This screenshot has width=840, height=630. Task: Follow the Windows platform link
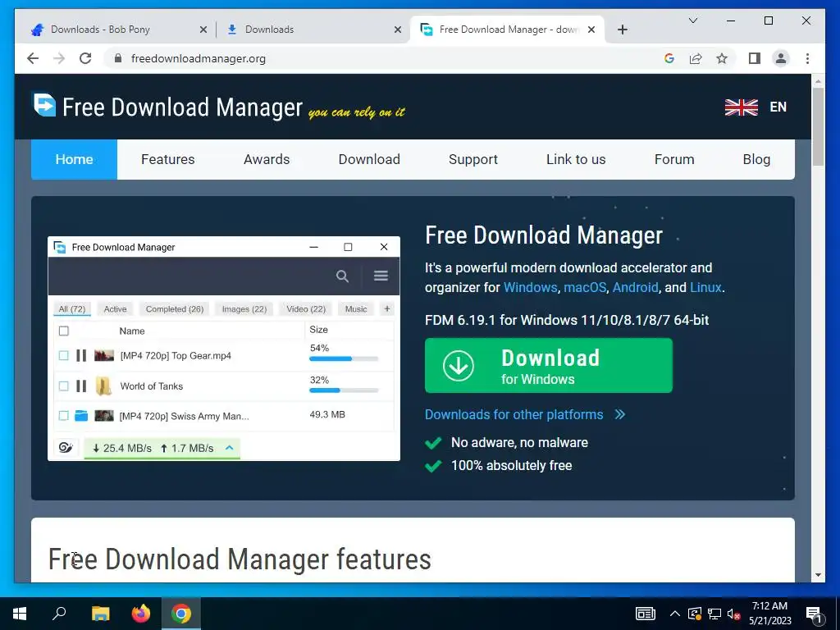tap(531, 288)
